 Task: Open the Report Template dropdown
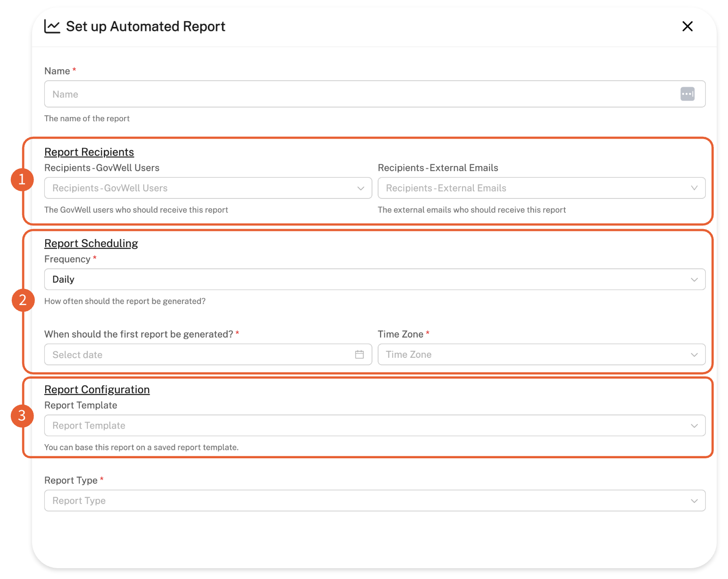[x=374, y=426]
